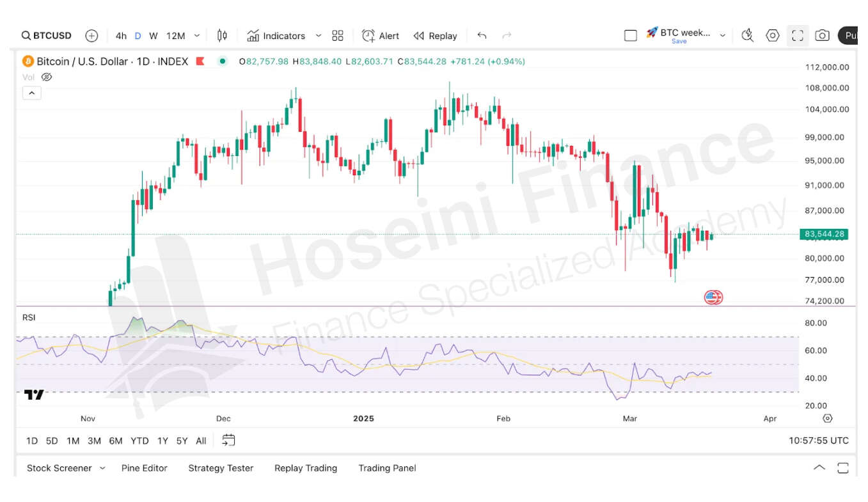Click the 80.00 RSI scale label
Viewport: 868px width, 502px height.
pos(816,323)
